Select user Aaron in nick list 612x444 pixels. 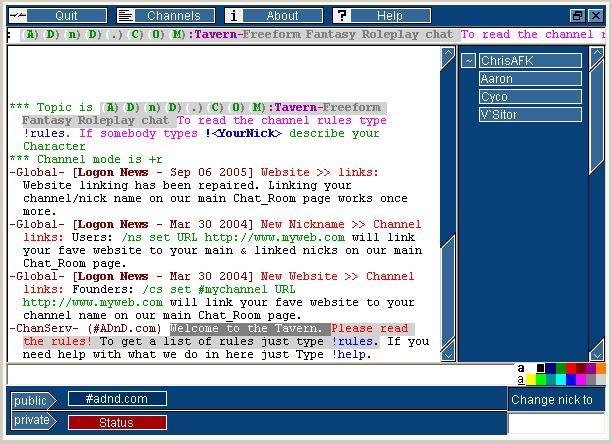click(x=530, y=78)
